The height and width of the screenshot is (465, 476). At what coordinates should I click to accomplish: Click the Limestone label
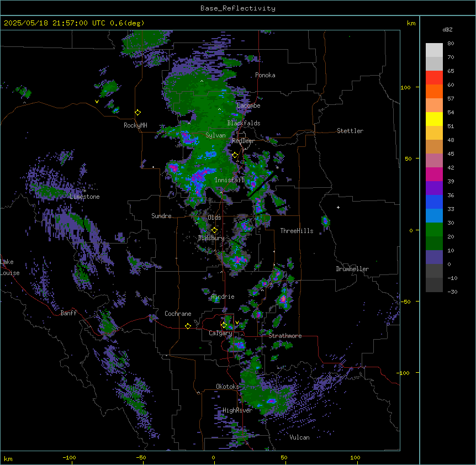pos(84,197)
